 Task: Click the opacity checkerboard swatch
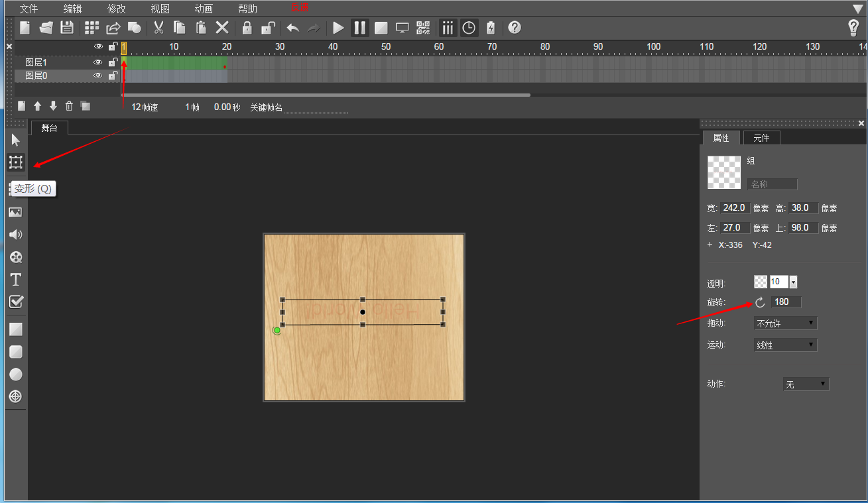(761, 282)
